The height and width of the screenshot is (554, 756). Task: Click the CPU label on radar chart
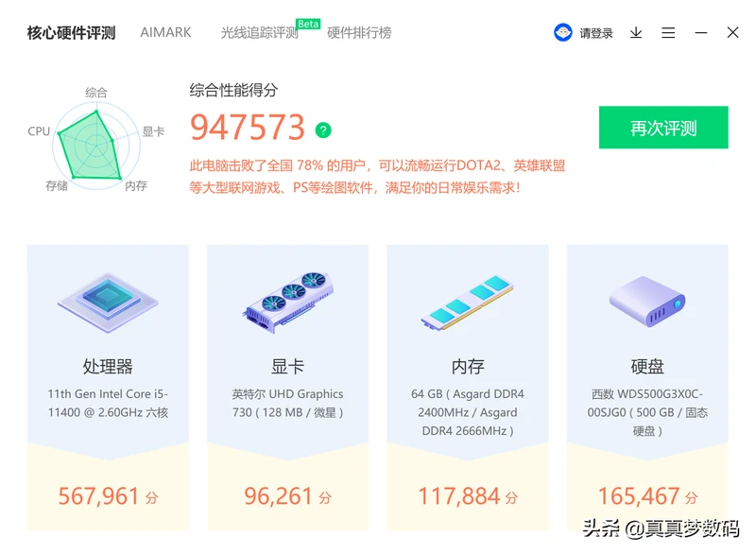click(39, 131)
